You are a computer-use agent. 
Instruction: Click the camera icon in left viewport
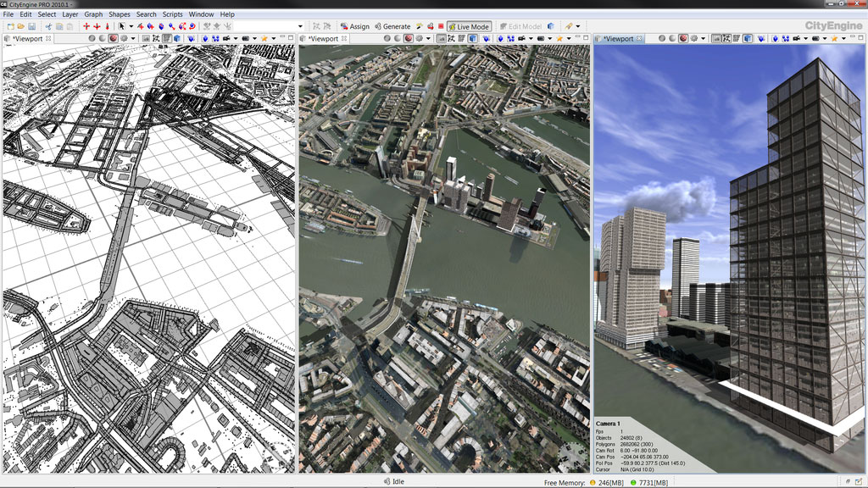[x=226, y=39]
